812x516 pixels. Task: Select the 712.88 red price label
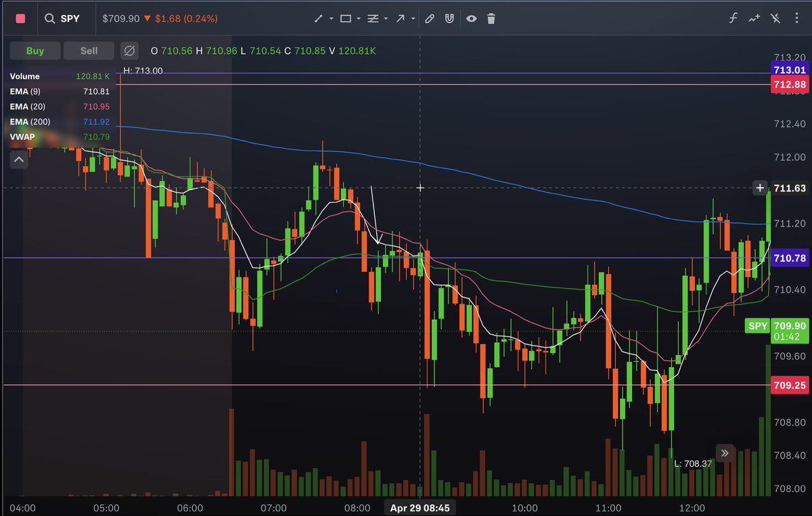coord(790,84)
